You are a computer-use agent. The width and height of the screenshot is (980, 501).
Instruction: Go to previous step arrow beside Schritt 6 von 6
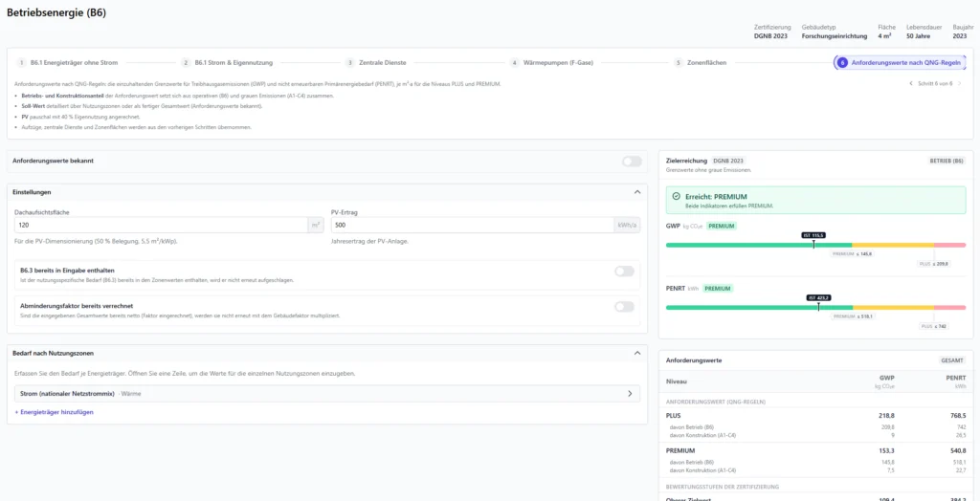click(911, 83)
